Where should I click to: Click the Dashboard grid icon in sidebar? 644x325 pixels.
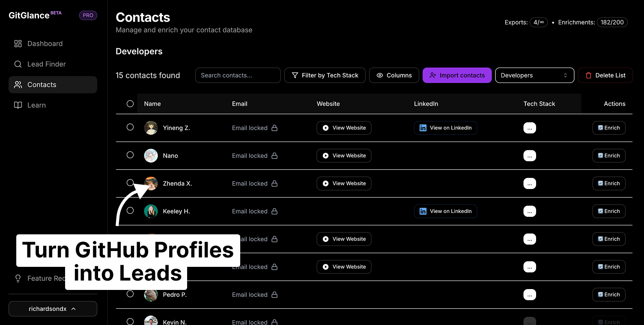point(18,44)
